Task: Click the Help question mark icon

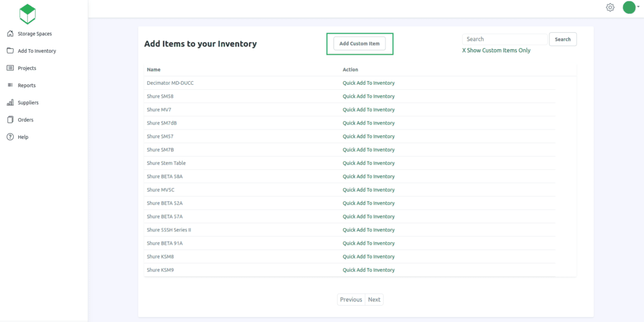Action: click(10, 136)
